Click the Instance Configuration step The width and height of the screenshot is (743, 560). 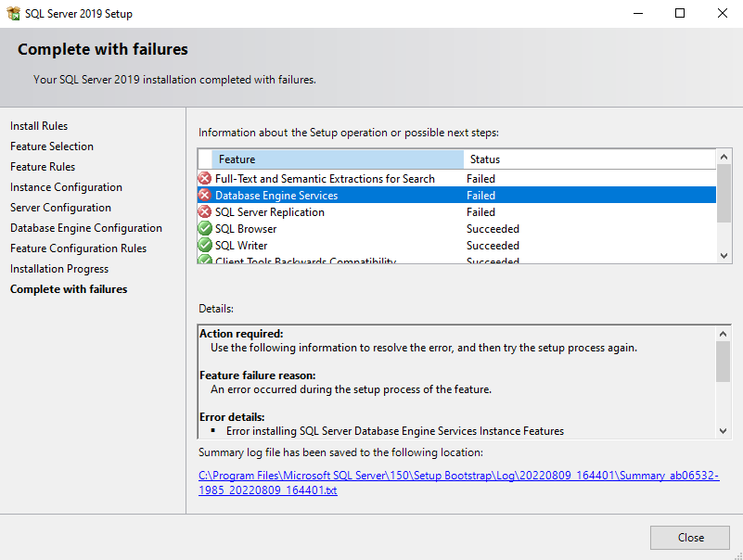[x=67, y=187]
